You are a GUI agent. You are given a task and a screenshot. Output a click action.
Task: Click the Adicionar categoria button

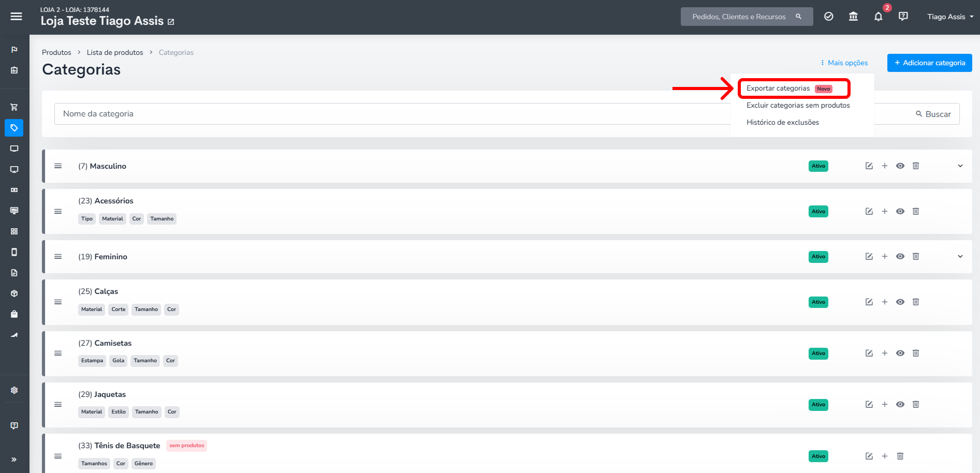pyautogui.click(x=929, y=63)
